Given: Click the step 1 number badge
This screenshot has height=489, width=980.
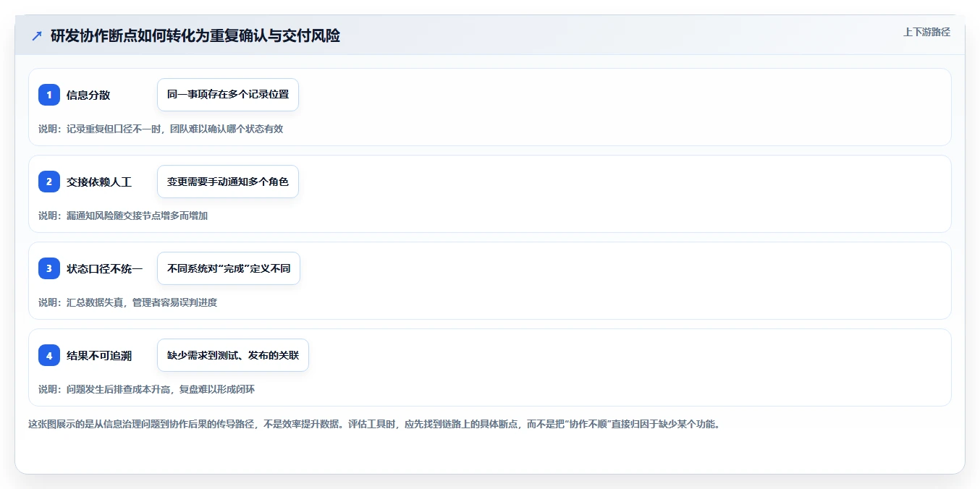Looking at the screenshot, I should coord(49,95).
